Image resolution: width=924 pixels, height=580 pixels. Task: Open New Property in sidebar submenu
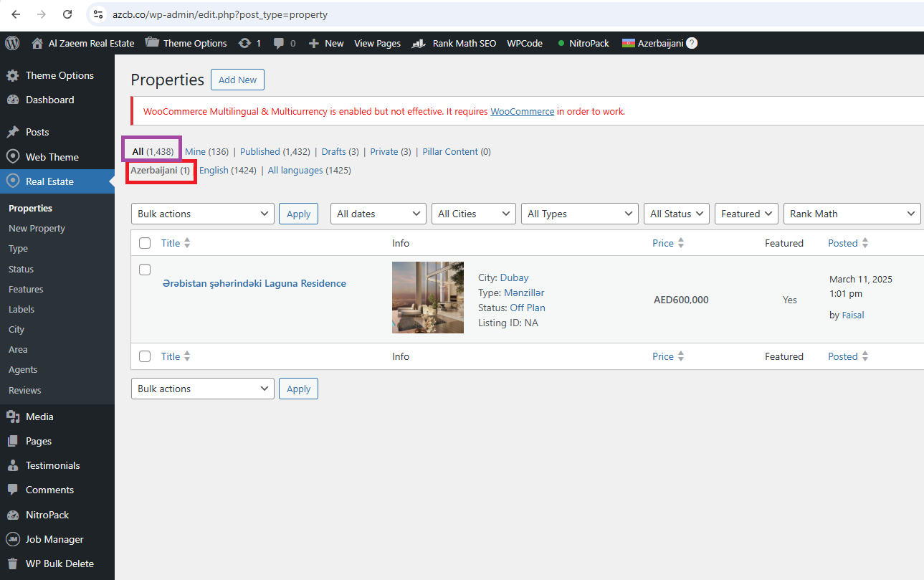click(37, 228)
